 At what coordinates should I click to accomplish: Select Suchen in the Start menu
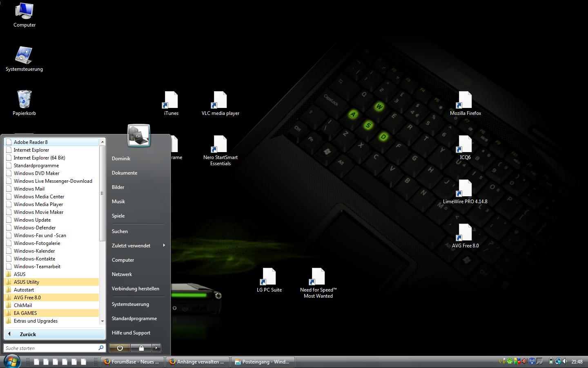120,231
